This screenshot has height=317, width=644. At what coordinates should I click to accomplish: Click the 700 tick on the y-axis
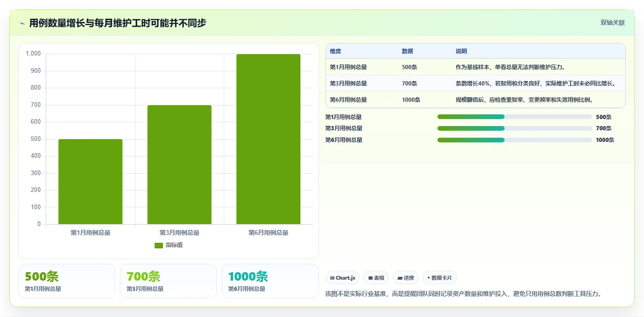pos(36,105)
